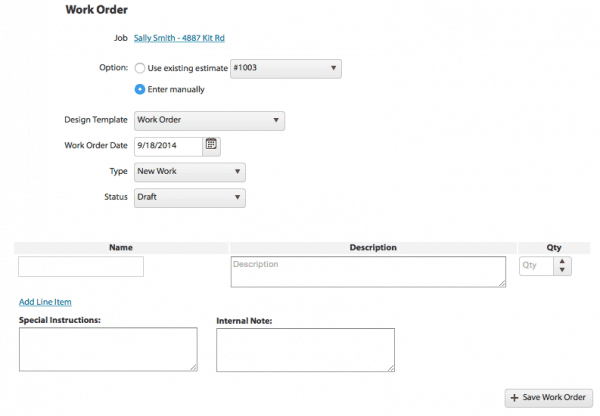The height and width of the screenshot is (416, 600).
Task: Select the Enter manually option
Action: pos(140,90)
